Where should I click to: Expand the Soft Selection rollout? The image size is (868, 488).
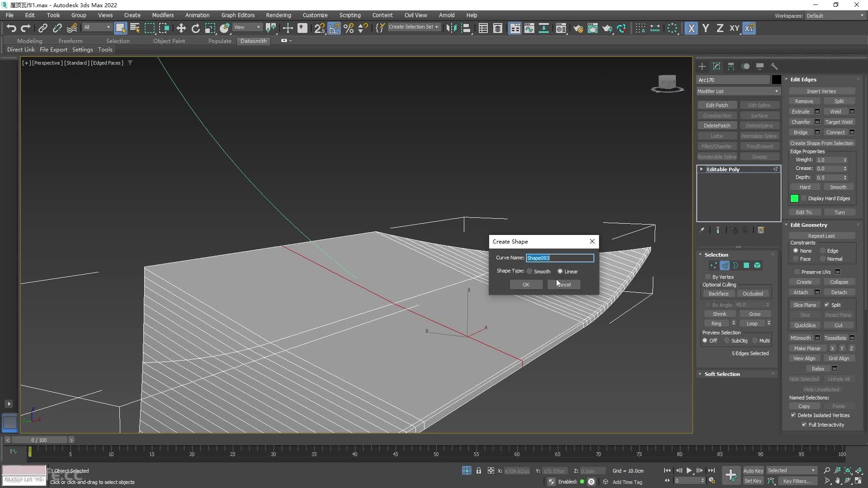(722, 374)
